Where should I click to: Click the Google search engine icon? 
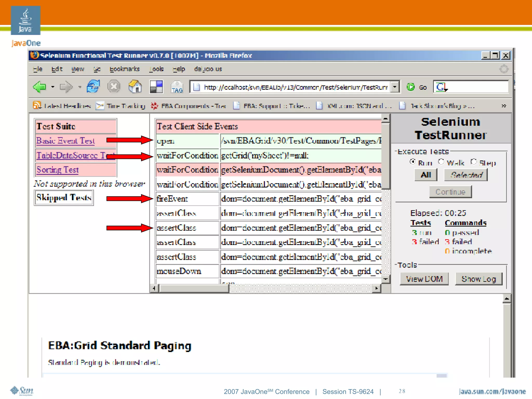pyautogui.click(x=441, y=87)
